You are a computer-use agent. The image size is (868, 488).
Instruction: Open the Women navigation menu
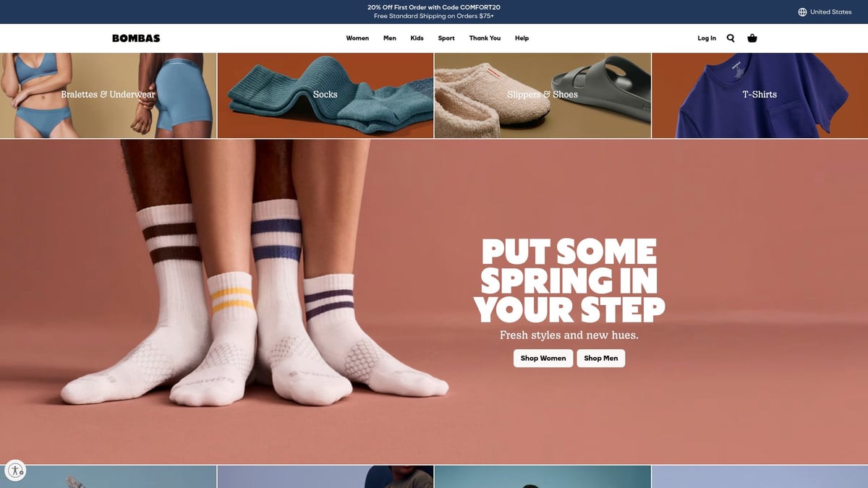click(357, 38)
